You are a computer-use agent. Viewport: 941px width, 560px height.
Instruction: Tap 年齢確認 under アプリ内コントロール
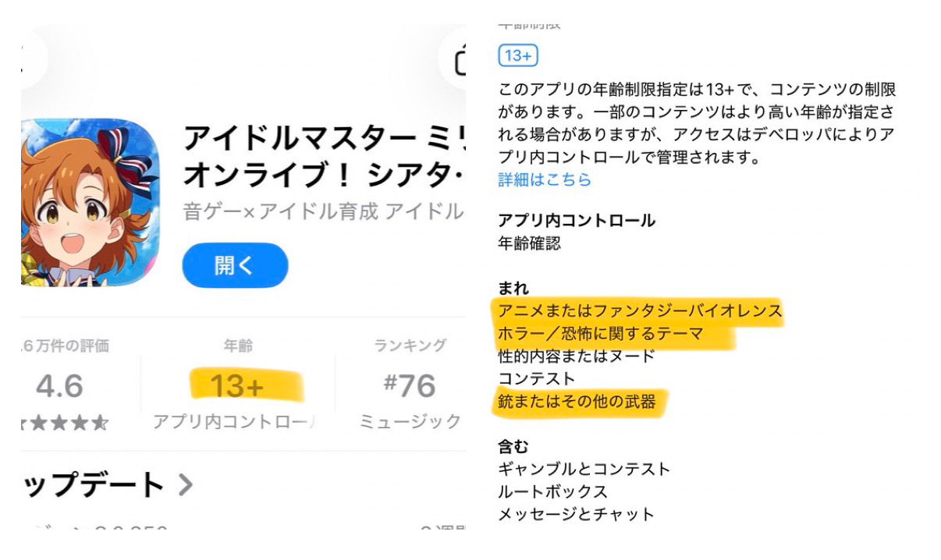coord(529,243)
